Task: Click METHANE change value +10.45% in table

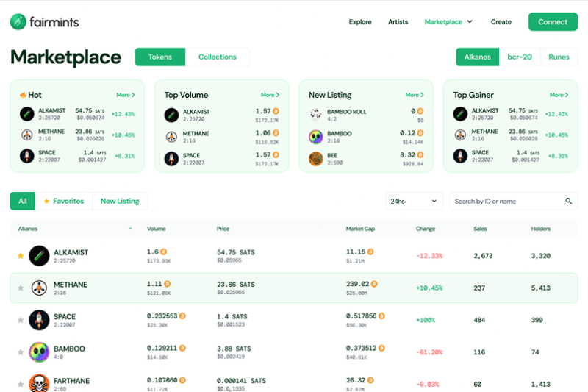Action: 429,288
